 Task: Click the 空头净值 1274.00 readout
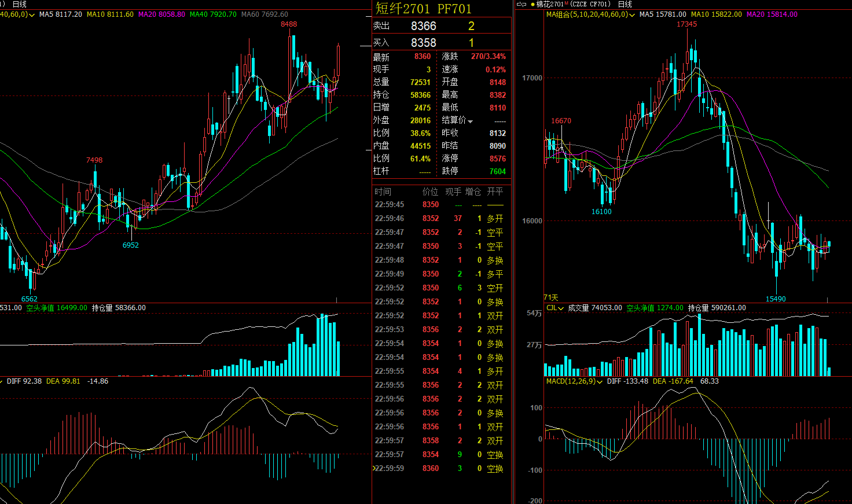(655, 308)
